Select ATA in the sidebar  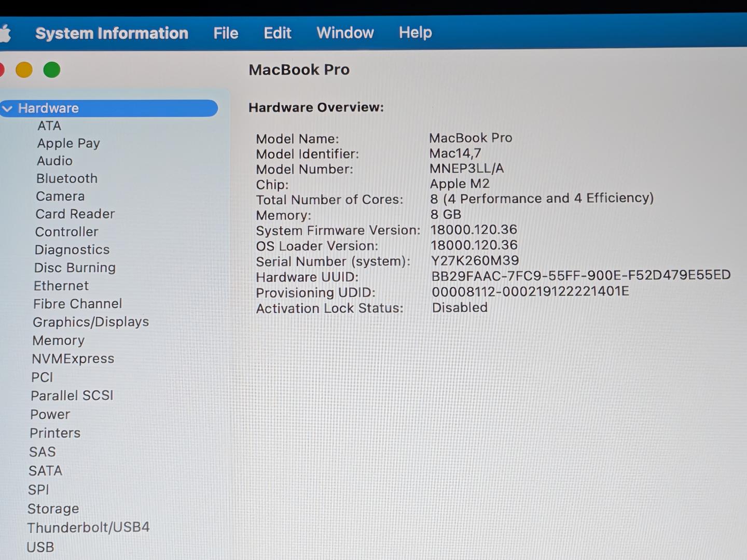point(49,125)
